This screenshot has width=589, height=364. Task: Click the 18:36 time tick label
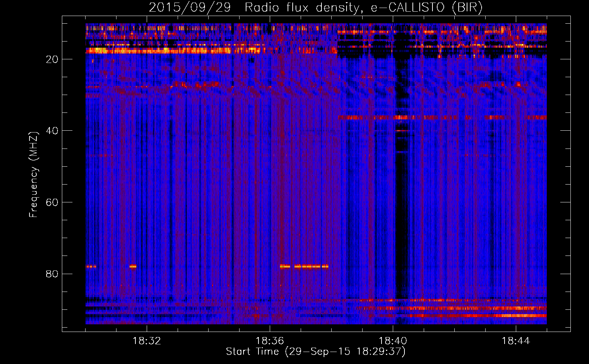click(270, 341)
